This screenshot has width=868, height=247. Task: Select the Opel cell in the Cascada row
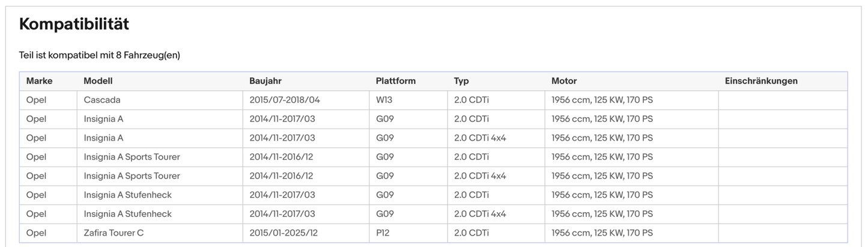point(36,100)
